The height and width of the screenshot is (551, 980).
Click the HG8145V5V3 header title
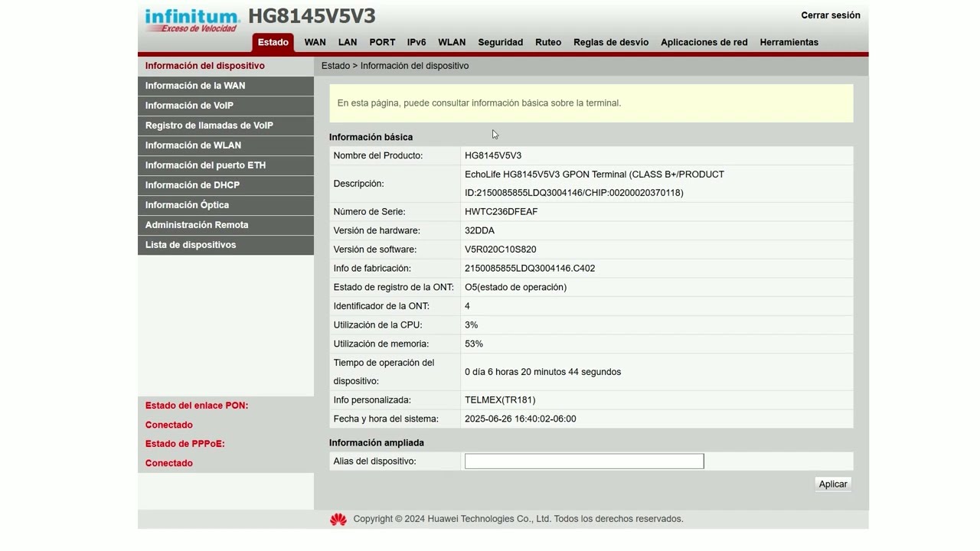point(312,16)
